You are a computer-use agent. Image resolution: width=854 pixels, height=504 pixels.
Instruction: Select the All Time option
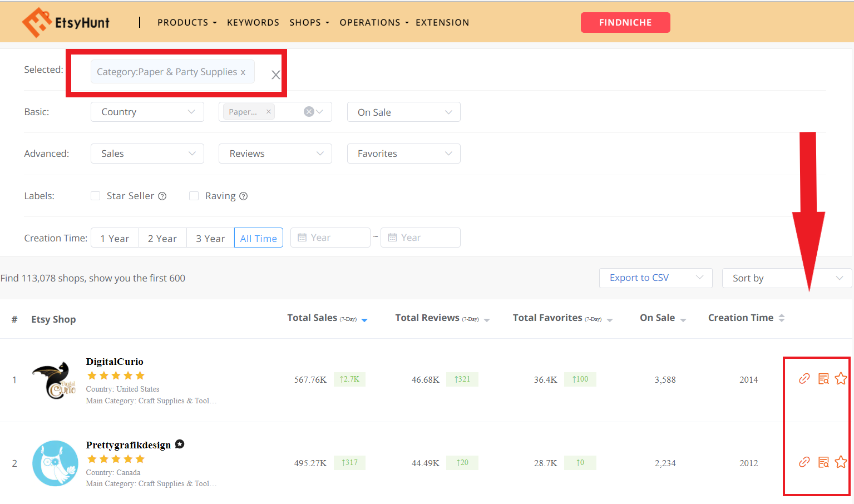point(259,238)
